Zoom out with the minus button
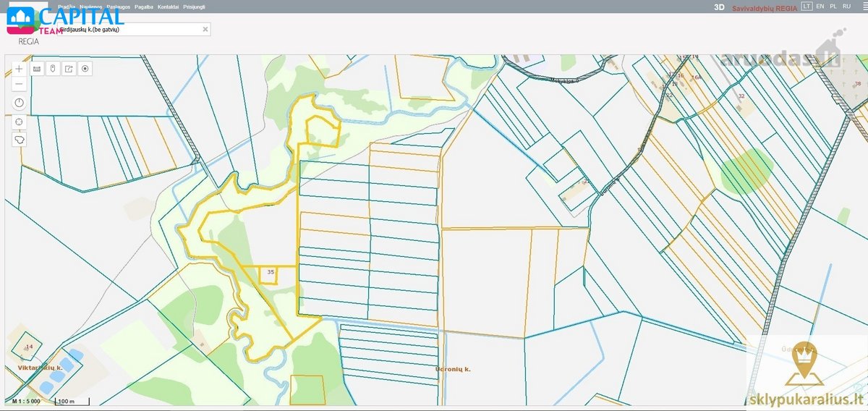The image size is (868, 411). 19,85
